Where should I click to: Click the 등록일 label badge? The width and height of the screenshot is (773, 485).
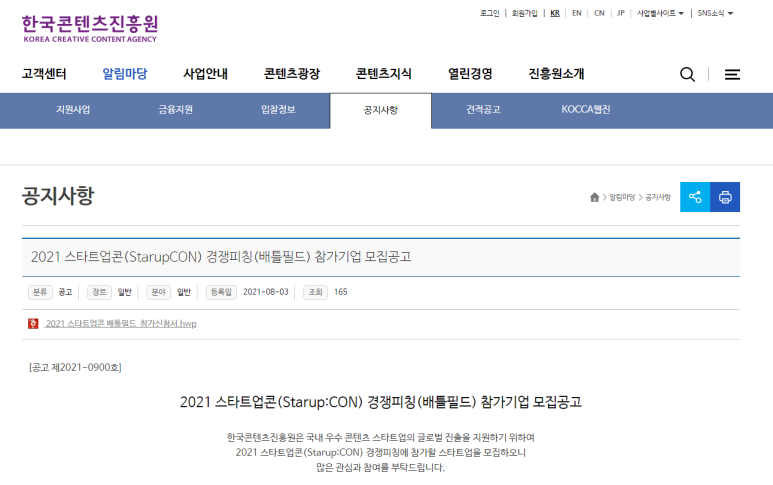(x=221, y=292)
